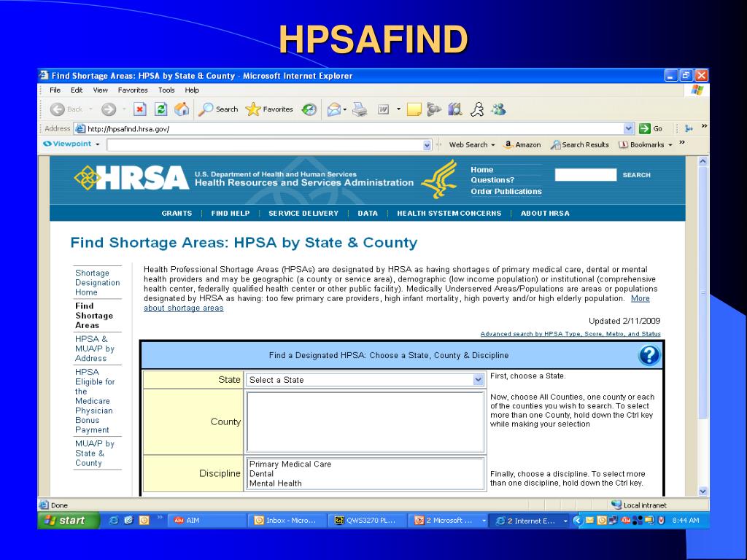This screenshot has width=747, height=560.
Task: Click the green Go arrow button
Action: 651,128
